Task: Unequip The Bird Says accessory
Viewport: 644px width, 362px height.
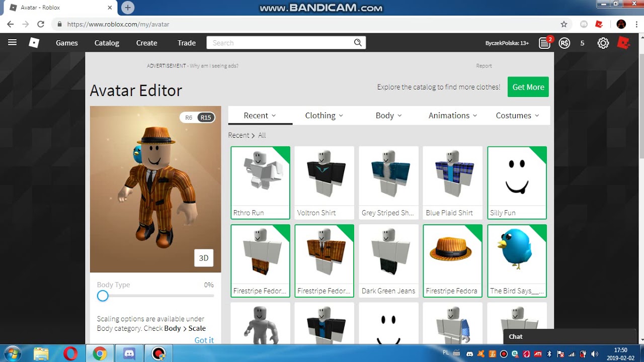Action: pyautogui.click(x=517, y=261)
